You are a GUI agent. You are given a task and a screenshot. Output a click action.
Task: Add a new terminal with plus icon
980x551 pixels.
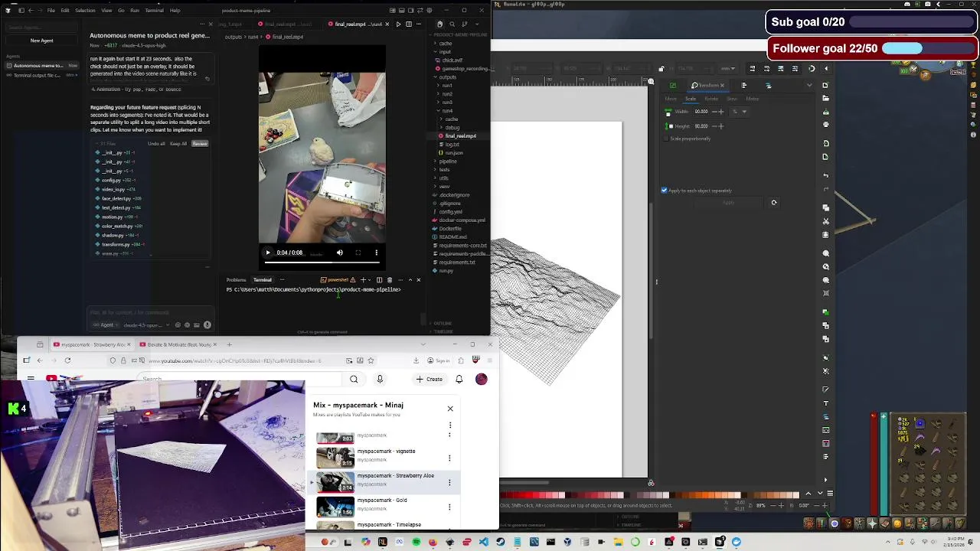(363, 280)
